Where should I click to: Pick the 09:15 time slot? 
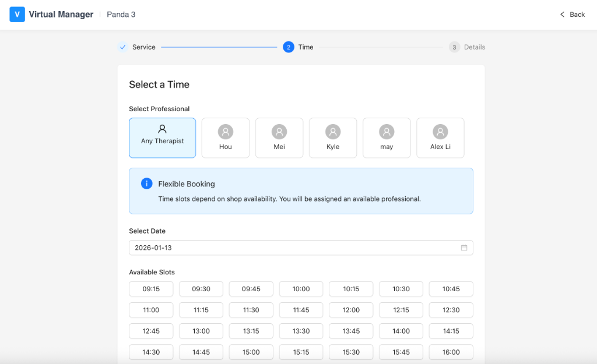click(151, 289)
